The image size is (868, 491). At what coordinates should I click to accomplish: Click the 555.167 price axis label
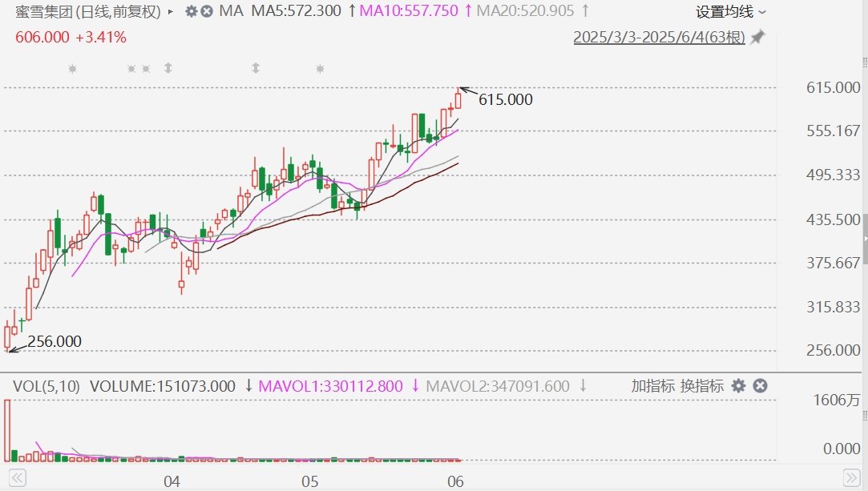(833, 131)
